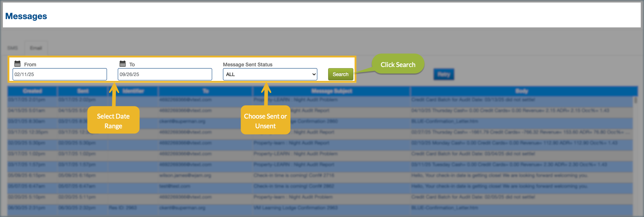644x217 pixels.
Task: Focus the To date field
Action: point(165,74)
